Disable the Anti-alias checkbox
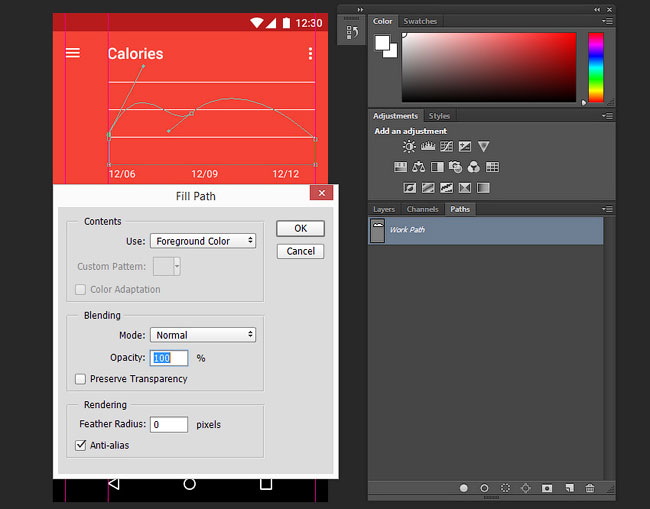The height and width of the screenshot is (509, 650). click(80, 445)
